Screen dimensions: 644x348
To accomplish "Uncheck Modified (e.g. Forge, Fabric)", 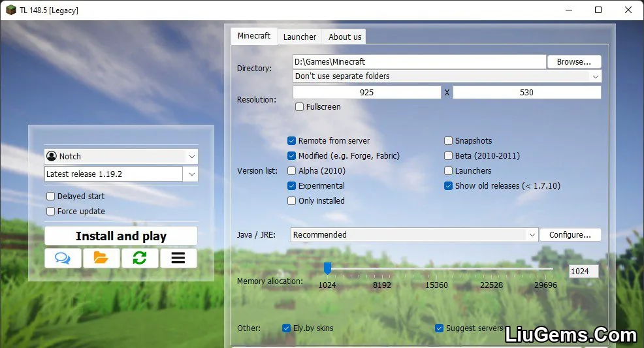I will (291, 156).
